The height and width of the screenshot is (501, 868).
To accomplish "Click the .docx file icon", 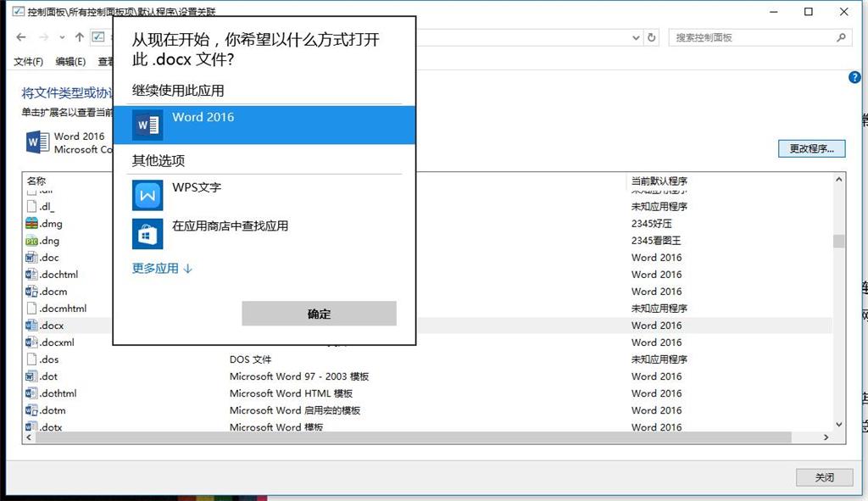I will tap(31, 326).
